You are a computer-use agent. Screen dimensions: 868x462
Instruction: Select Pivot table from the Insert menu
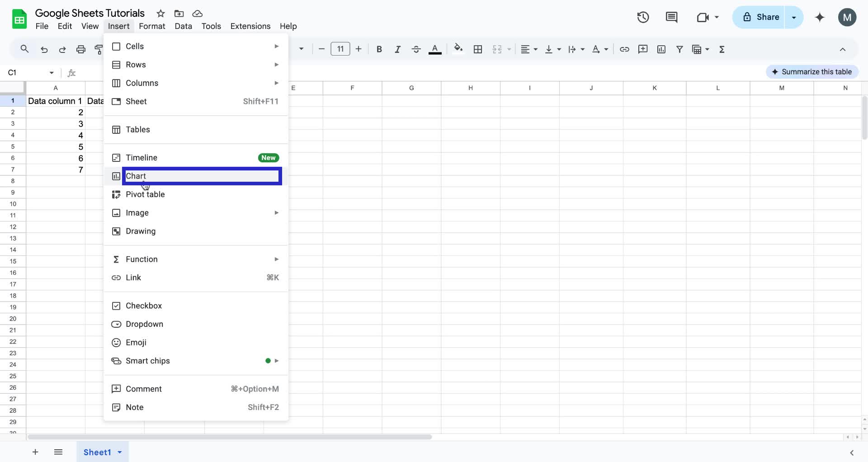click(x=146, y=194)
